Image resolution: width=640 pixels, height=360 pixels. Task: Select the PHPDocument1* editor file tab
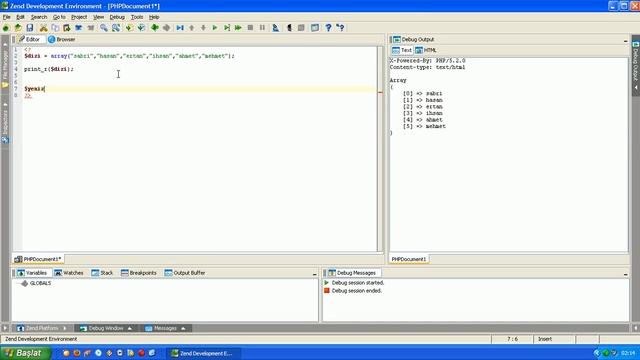[38, 259]
